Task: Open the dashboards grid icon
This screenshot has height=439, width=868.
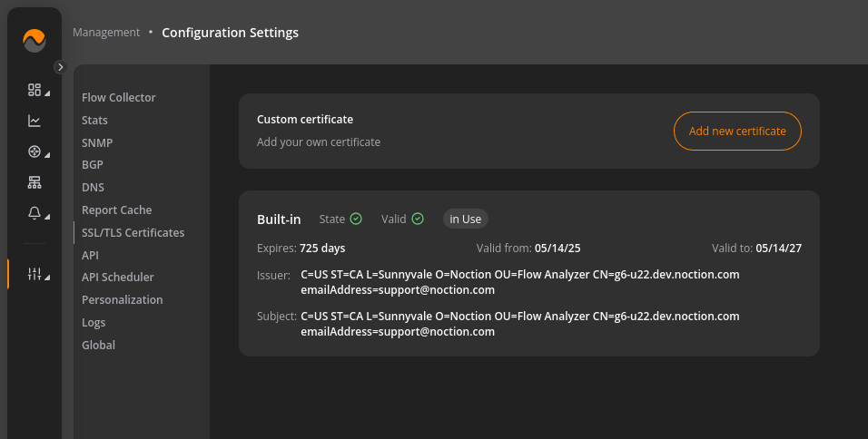Action: 35,90
